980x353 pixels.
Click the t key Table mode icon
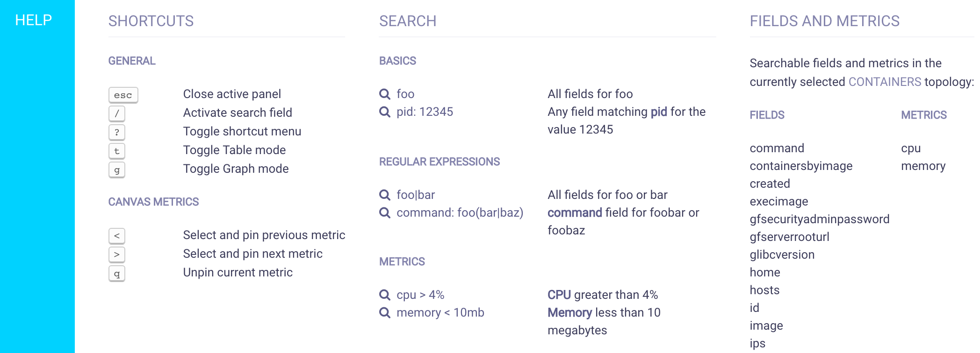[x=117, y=151]
